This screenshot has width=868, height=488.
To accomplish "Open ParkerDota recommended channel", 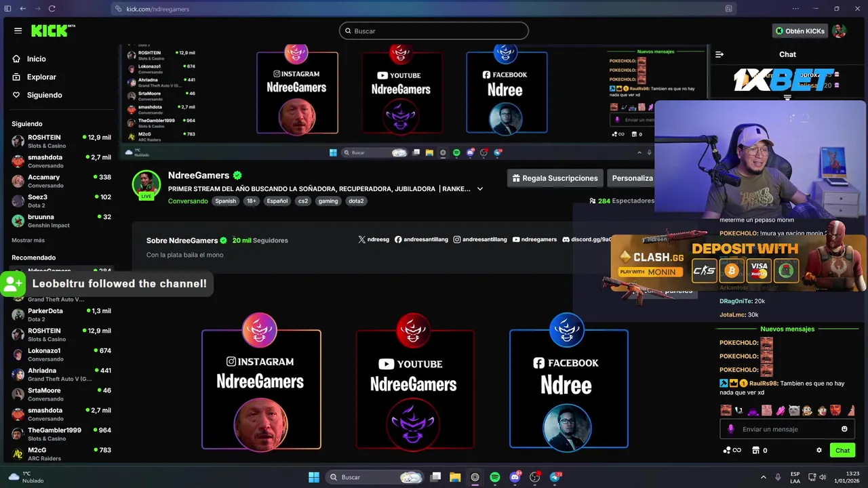I will pyautogui.click(x=61, y=314).
